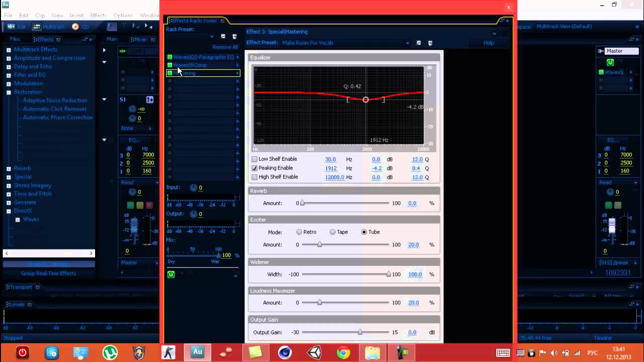The width and height of the screenshot is (644, 362).
Task: Open File Explorer from the taskbar
Action: [x=372, y=353]
